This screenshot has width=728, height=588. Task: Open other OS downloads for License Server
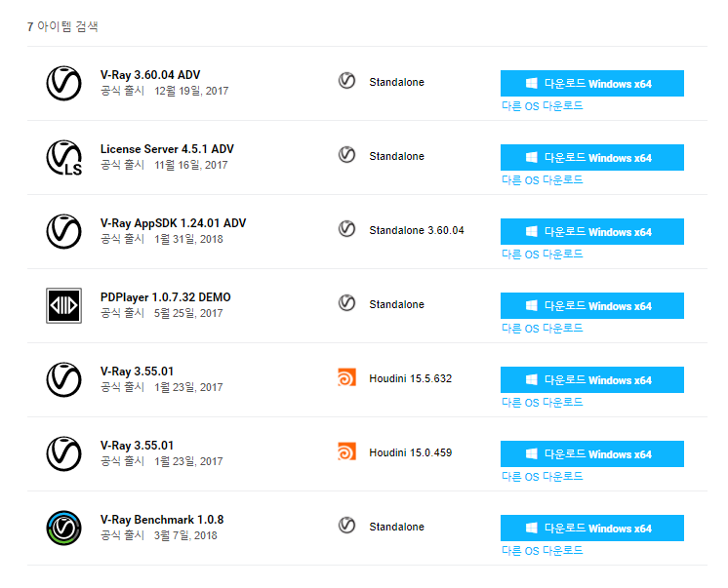[542, 180]
